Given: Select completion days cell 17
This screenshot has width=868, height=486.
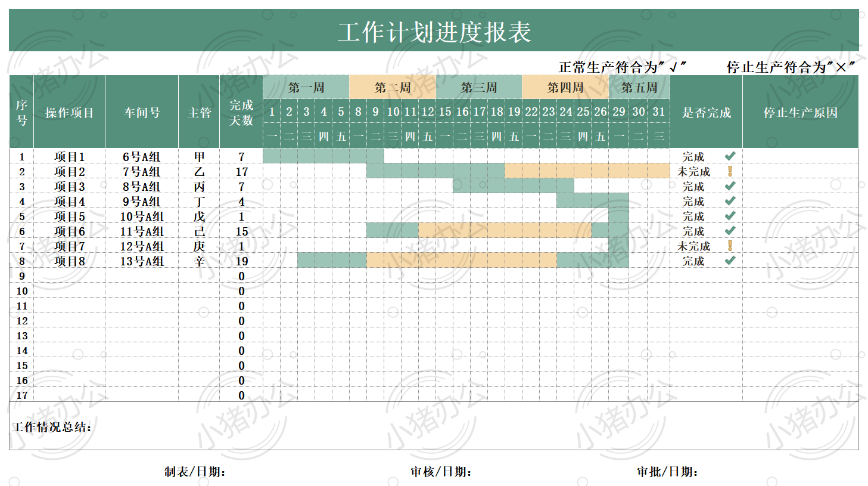Looking at the screenshot, I should pos(241,171).
